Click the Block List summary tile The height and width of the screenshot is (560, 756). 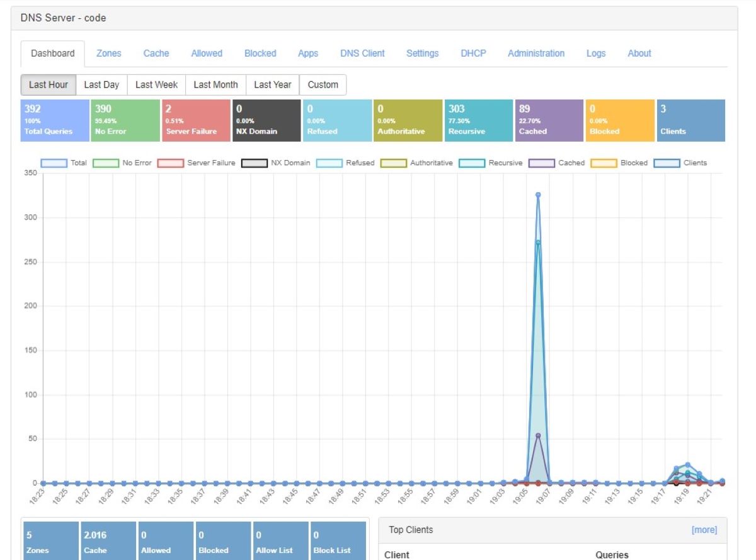pyautogui.click(x=338, y=541)
